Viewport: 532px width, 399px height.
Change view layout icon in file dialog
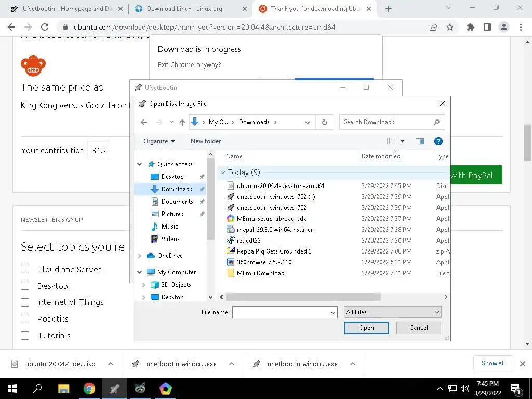[x=391, y=141]
